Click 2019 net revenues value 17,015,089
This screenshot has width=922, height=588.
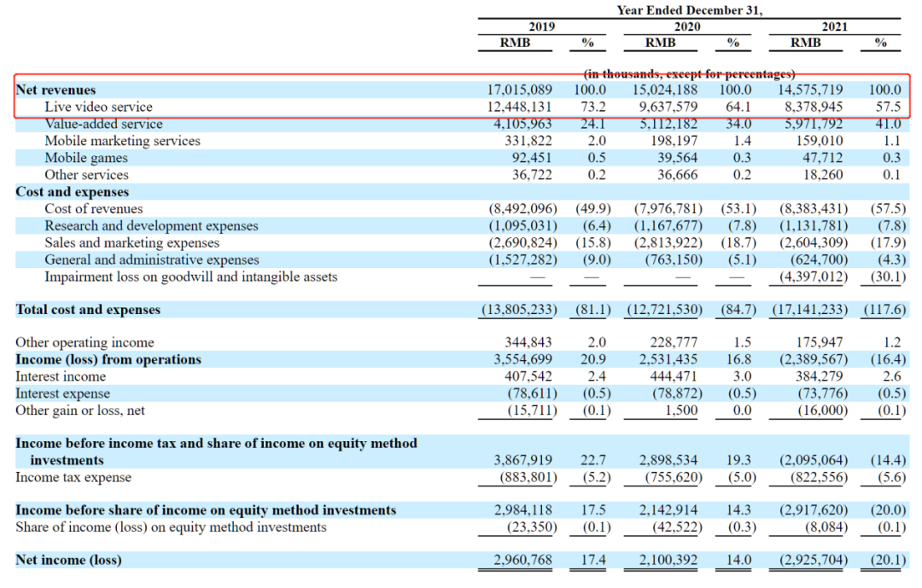coord(518,90)
